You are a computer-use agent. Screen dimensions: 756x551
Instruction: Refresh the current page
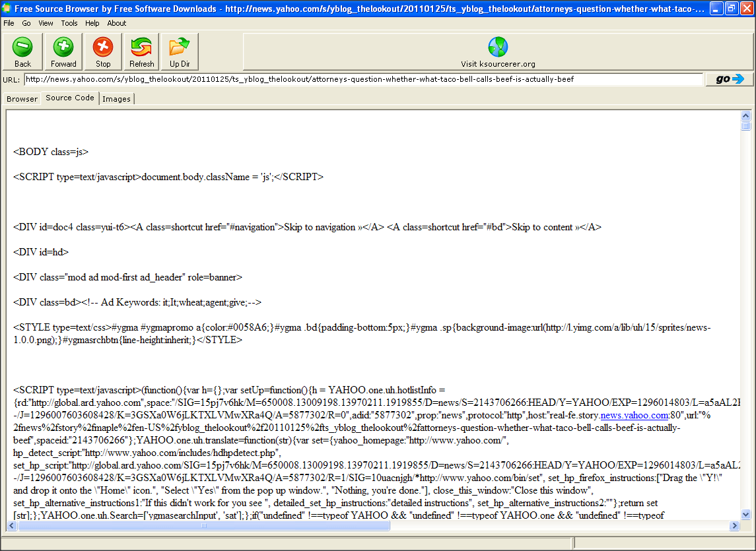(141, 48)
